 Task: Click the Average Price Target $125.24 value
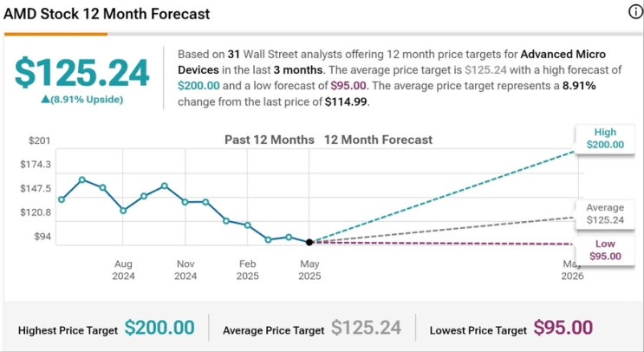click(366, 328)
